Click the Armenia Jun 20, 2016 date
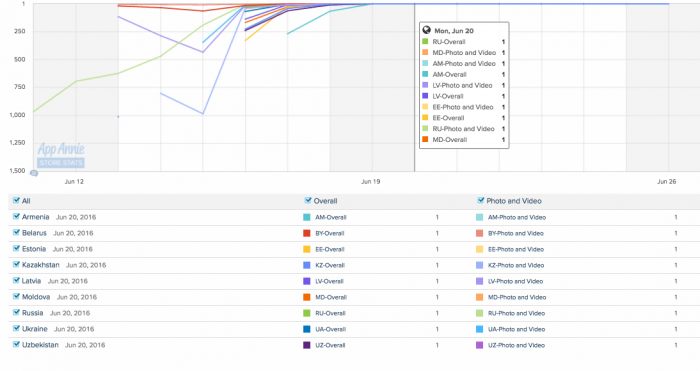 (x=76, y=217)
